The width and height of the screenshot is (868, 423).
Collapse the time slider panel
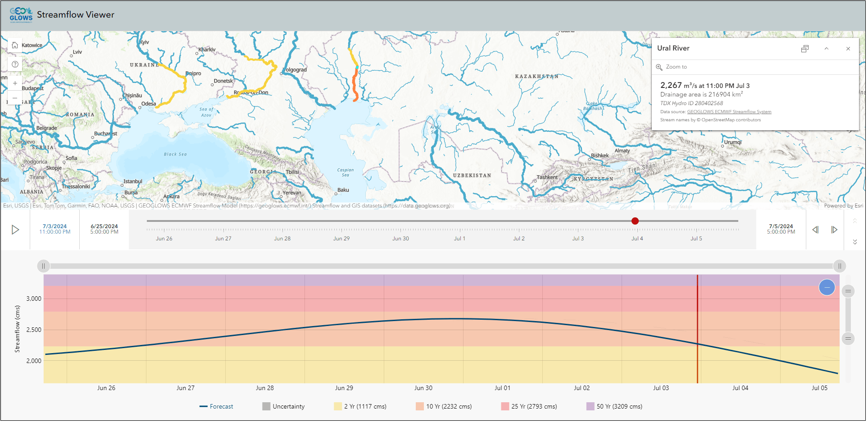[854, 241]
